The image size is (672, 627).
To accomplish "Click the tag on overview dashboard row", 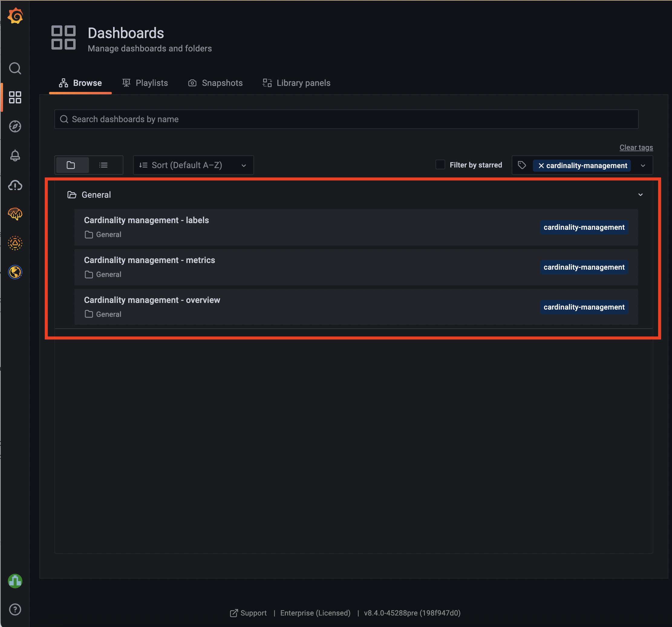I will 584,307.
